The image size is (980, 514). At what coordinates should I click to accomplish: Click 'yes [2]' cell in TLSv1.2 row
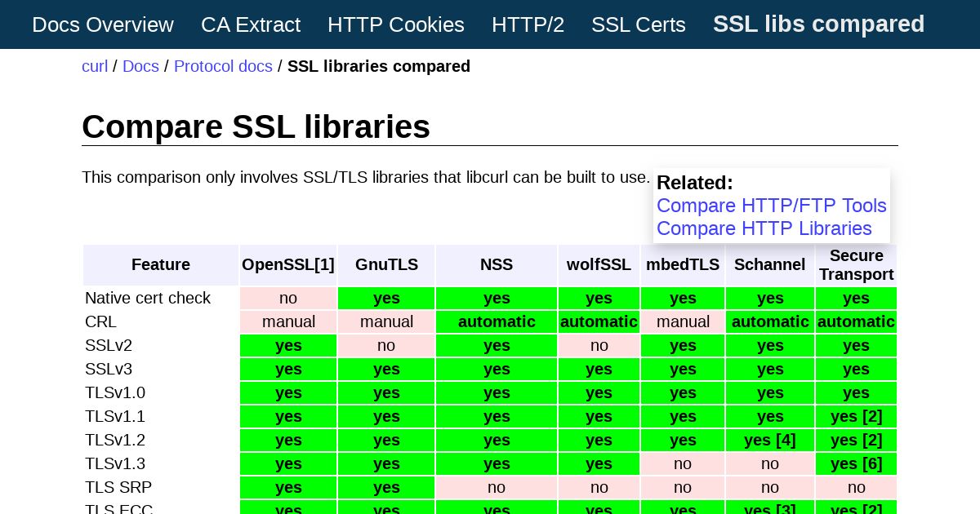[856, 440]
